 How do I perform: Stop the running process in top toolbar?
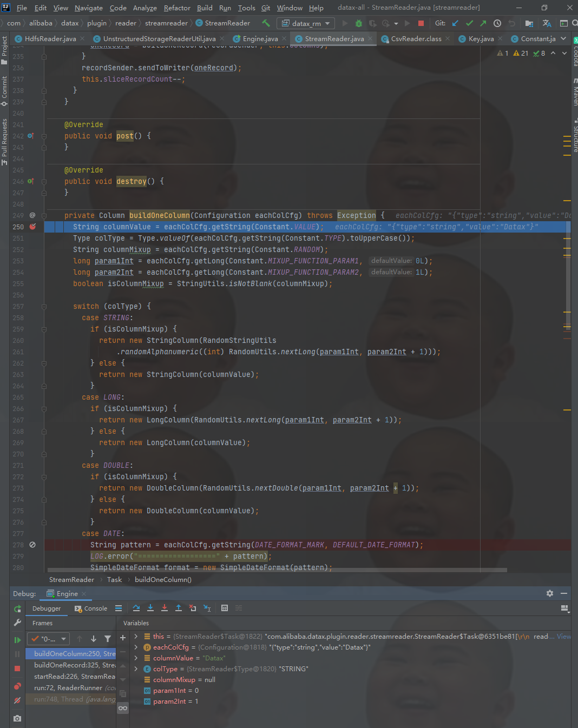[x=421, y=23]
